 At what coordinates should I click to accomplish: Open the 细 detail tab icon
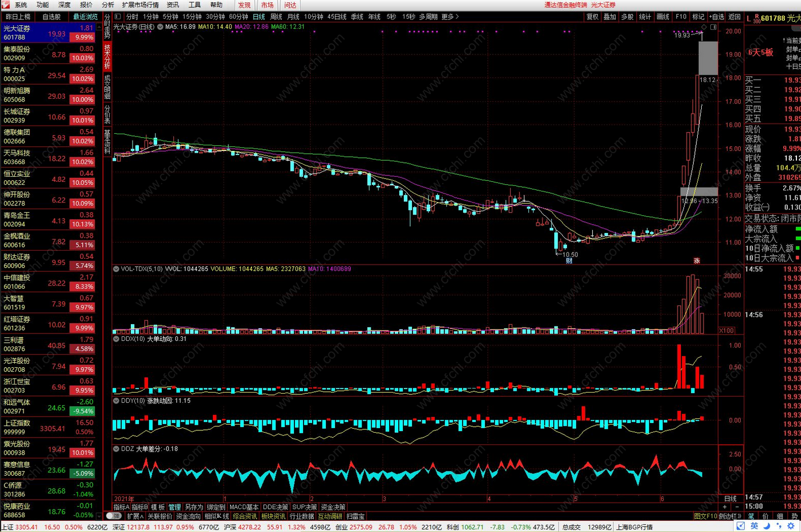coord(780,516)
